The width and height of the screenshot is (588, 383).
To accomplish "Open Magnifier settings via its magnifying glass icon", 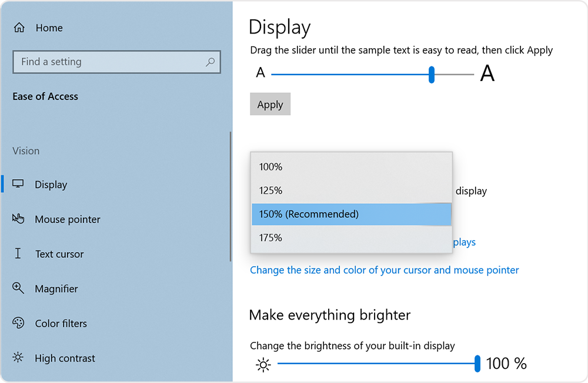I will pyautogui.click(x=19, y=288).
